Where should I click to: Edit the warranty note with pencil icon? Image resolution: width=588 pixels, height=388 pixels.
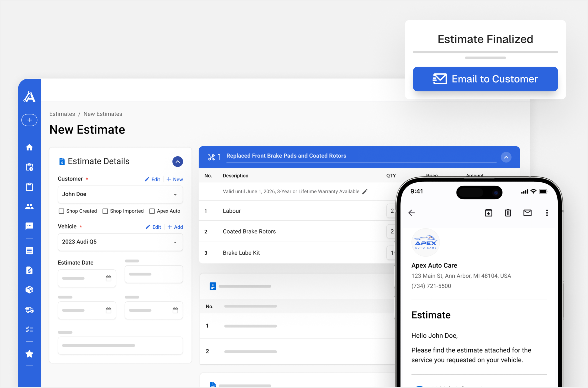[365, 191]
